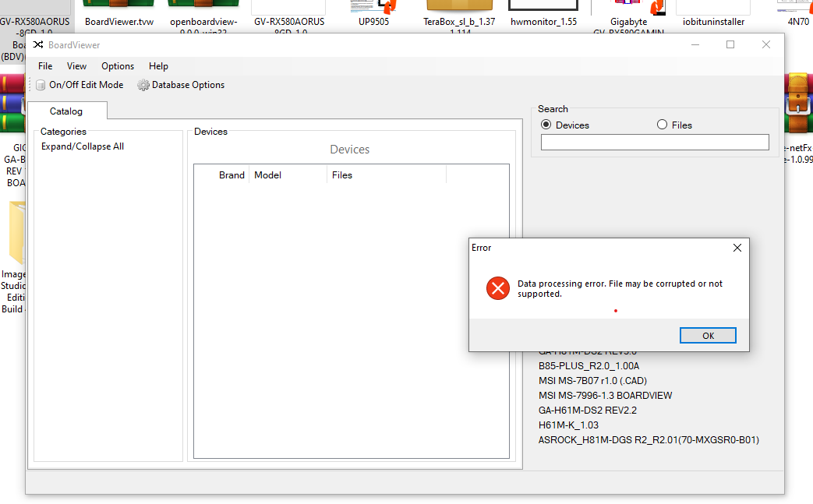Close the BoardViewer window
This screenshot has height=504, width=813.
tap(765, 44)
